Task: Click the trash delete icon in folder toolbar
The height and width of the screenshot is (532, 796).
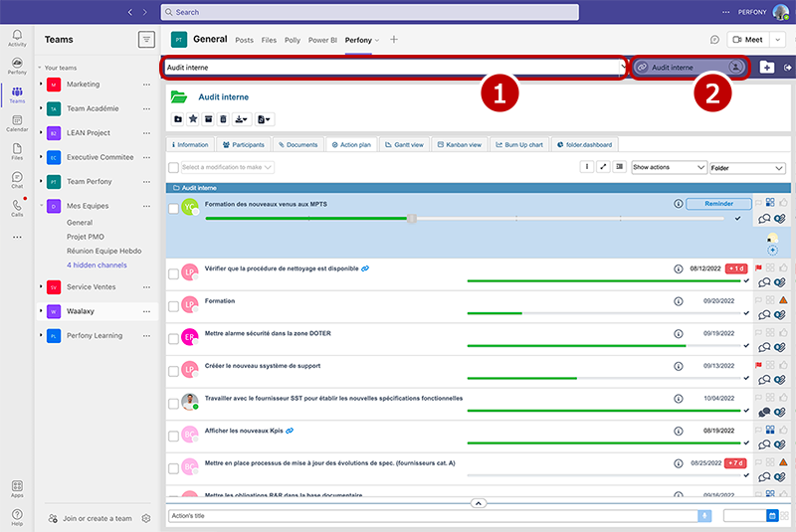Action: click(x=223, y=119)
